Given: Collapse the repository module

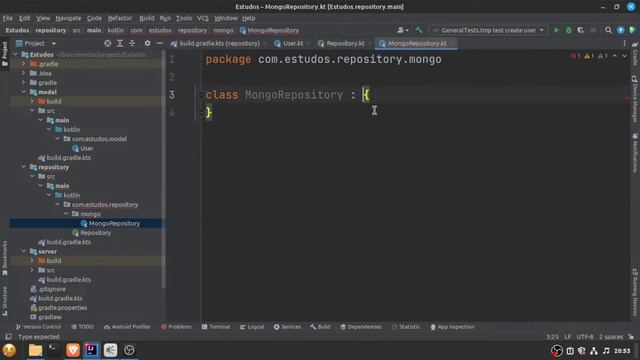Looking at the screenshot, I should point(24,167).
